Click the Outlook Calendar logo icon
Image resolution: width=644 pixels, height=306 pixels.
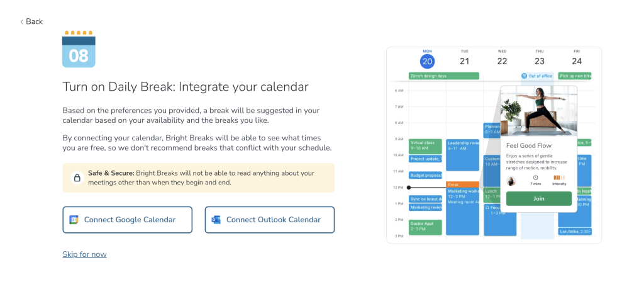(x=216, y=220)
